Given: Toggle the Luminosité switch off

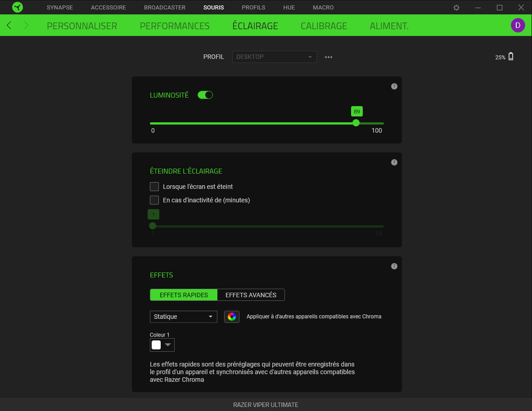Looking at the screenshot, I should pos(205,95).
